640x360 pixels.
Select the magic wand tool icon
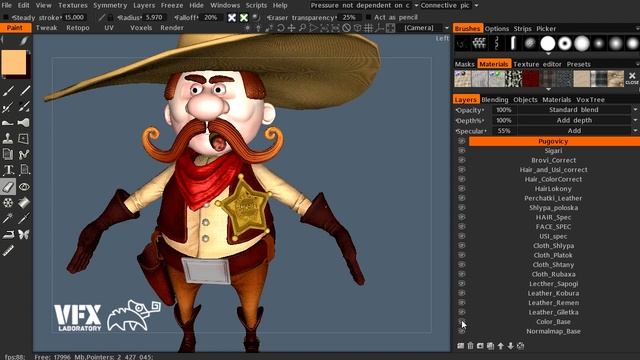point(8,218)
